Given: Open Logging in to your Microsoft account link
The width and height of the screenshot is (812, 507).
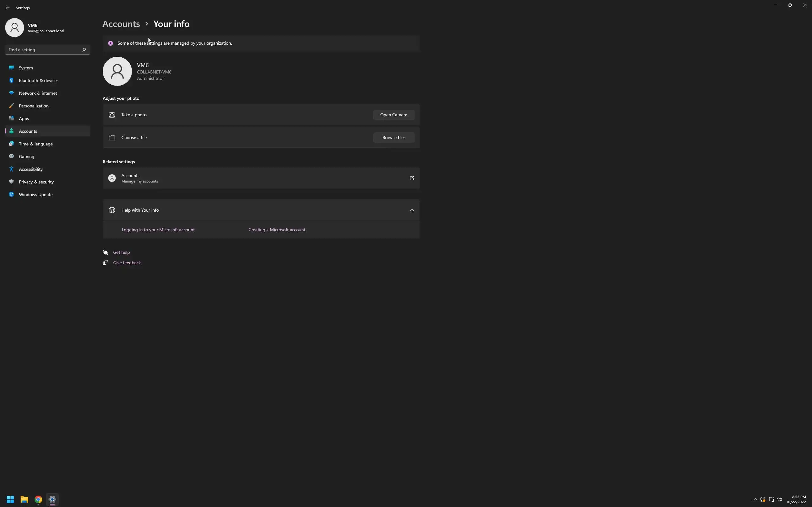Looking at the screenshot, I should 158,230.
